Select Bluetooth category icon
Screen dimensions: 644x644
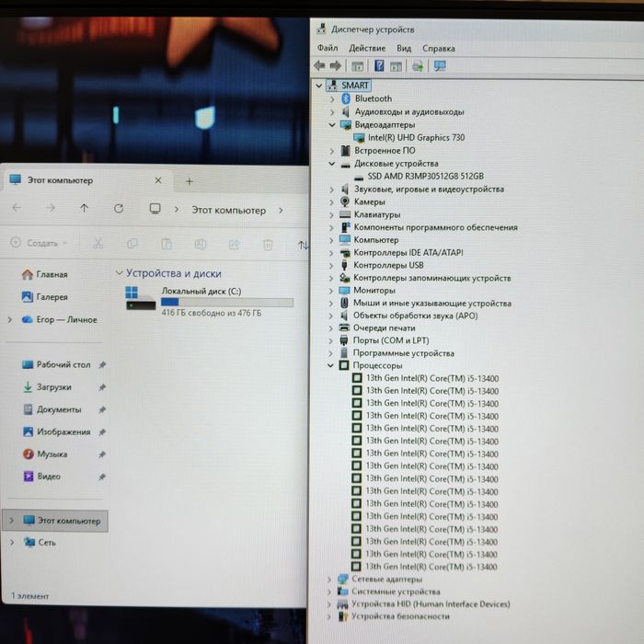point(346,98)
